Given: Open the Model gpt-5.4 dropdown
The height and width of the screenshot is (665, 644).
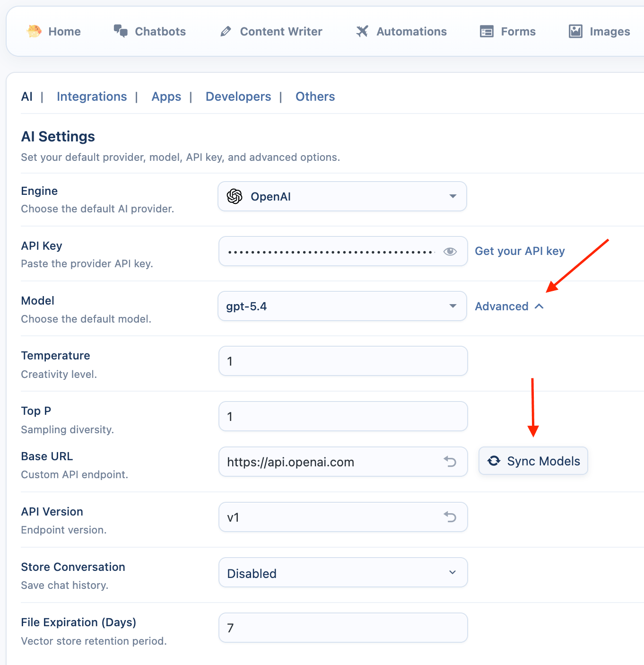Looking at the screenshot, I should (x=342, y=306).
